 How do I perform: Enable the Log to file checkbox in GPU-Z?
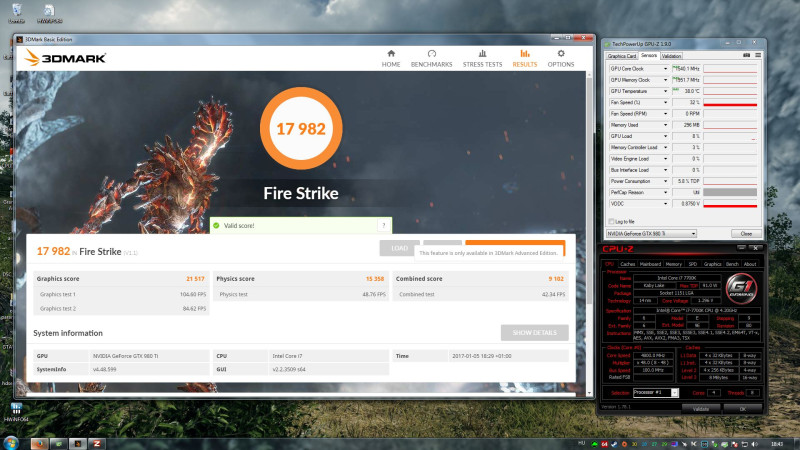tap(611, 221)
